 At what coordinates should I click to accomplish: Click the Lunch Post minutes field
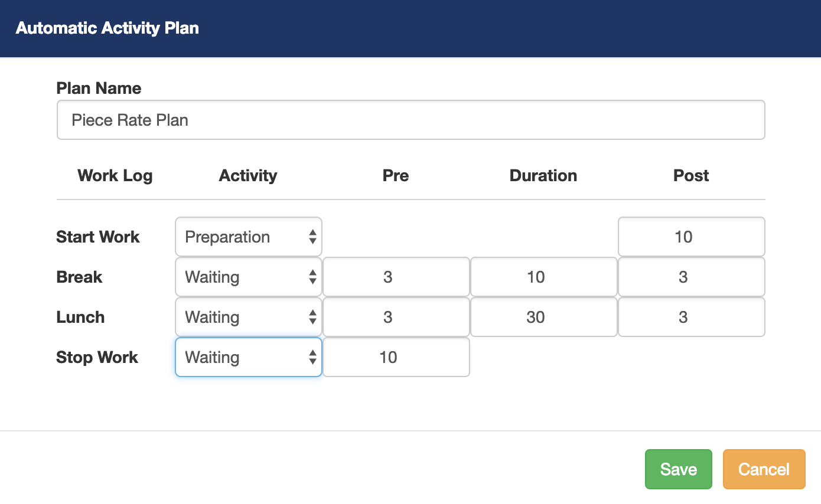[691, 317]
